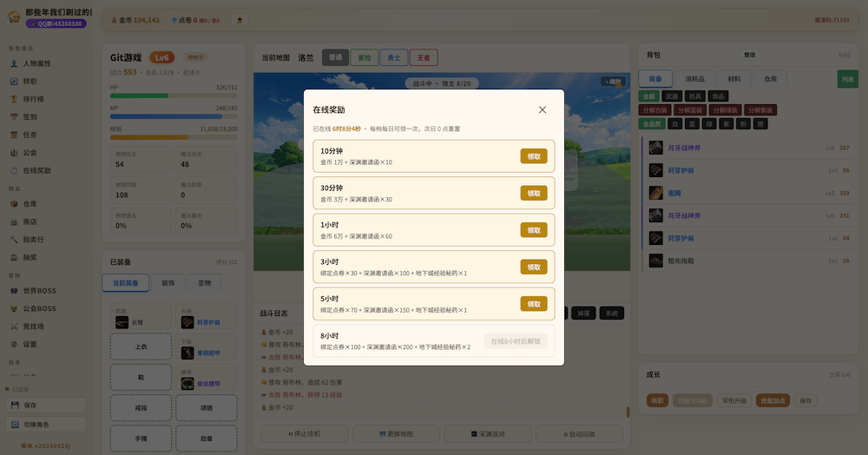Open the 任务 quests page

pyautogui.click(x=47, y=135)
